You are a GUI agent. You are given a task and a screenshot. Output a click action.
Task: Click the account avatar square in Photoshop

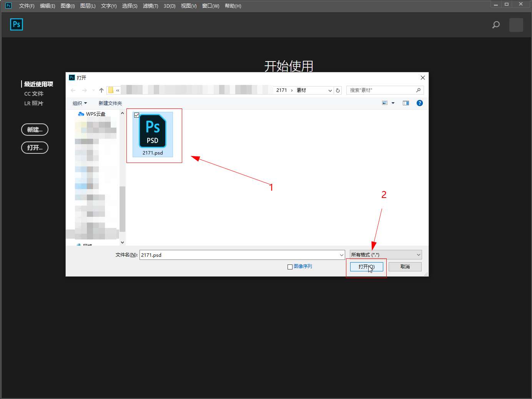(516, 25)
